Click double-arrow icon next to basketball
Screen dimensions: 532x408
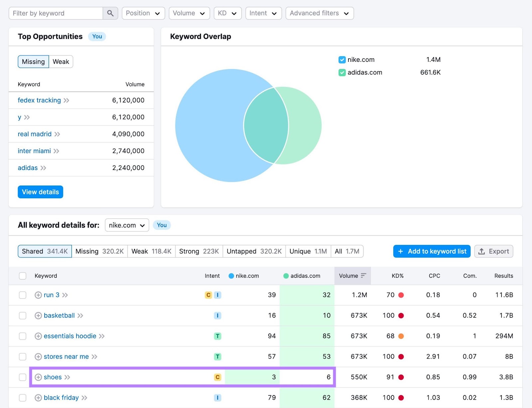pyautogui.click(x=80, y=316)
